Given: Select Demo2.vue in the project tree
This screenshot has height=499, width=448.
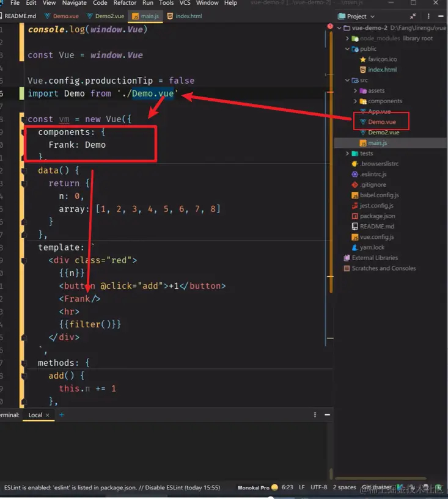Looking at the screenshot, I should (x=383, y=133).
